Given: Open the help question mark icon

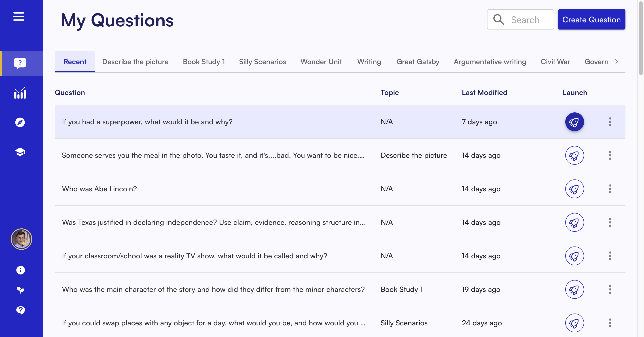Looking at the screenshot, I should point(21,310).
